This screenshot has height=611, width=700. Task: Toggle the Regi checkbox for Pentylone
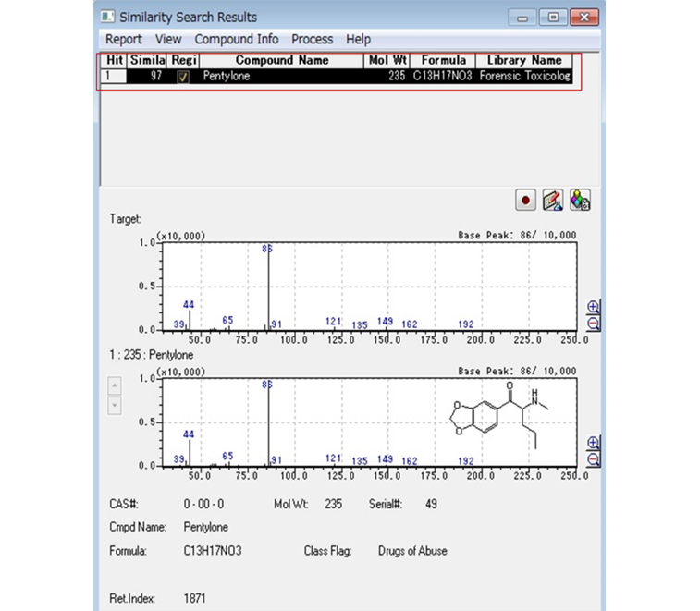click(182, 78)
